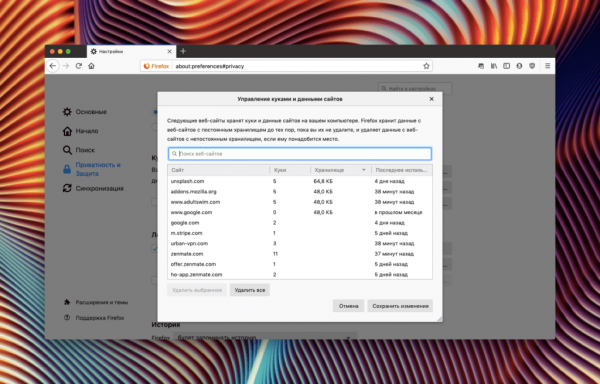Viewport: 600px width, 384px height.
Task: Close the cookie management dialog with X
Action: coord(432,99)
